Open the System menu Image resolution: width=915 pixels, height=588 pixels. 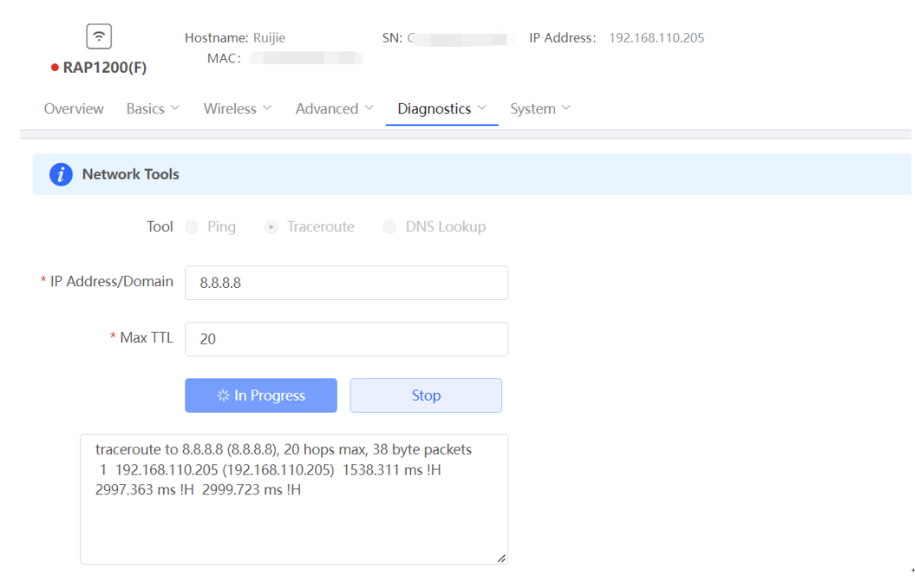540,109
